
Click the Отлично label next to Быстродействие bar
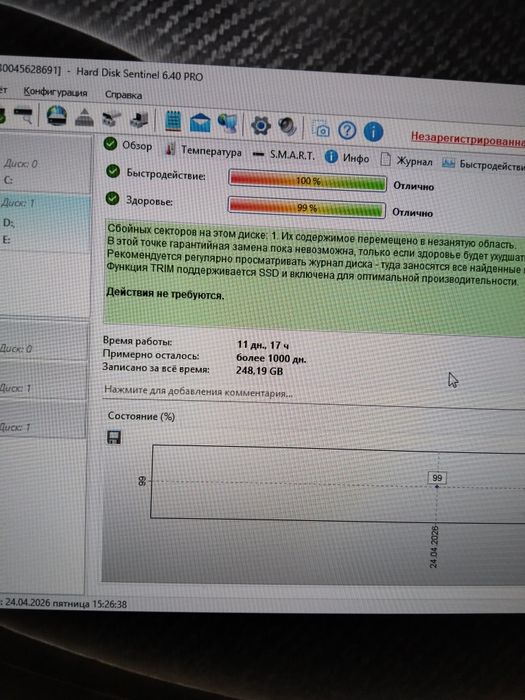tap(413, 186)
